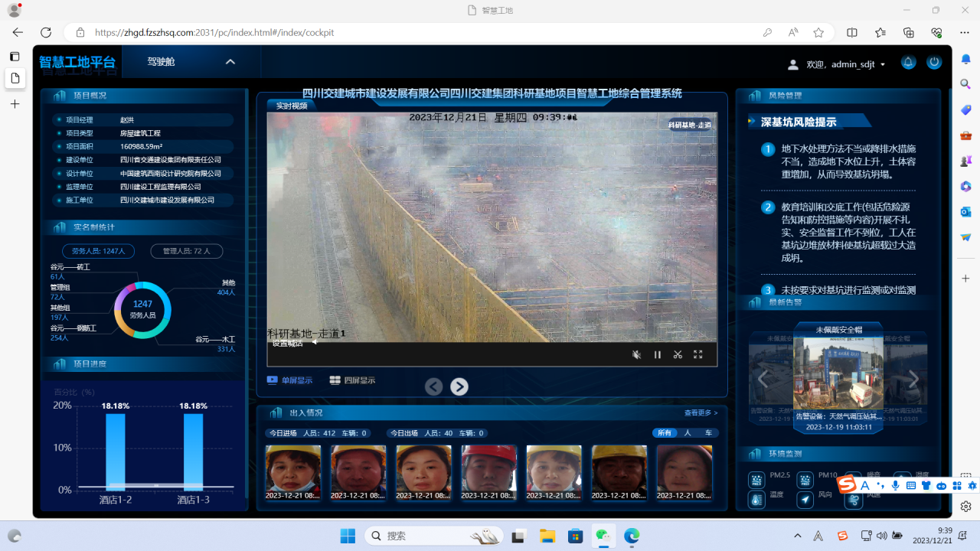Unmute the live video with speaker icon
This screenshot has width=980, height=551.
pyautogui.click(x=636, y=354)
